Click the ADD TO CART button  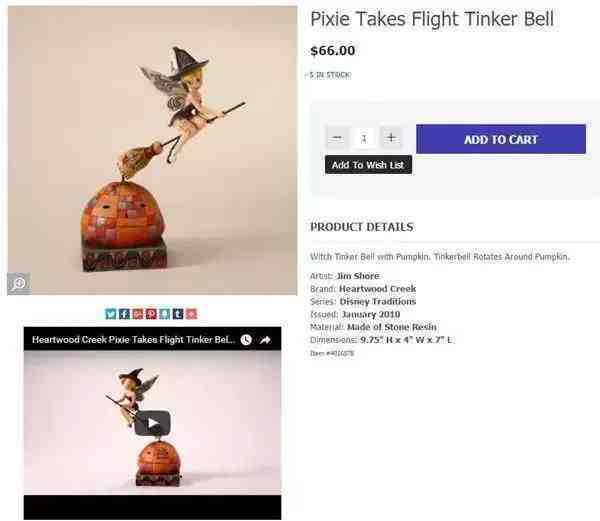click(x=501, y=139)
